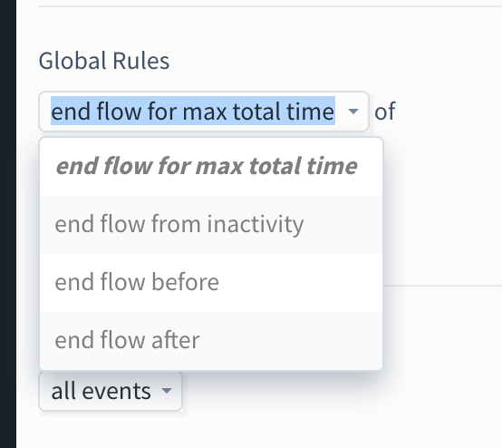Open the 'all events' dropdown arrow

coord(167,391)
